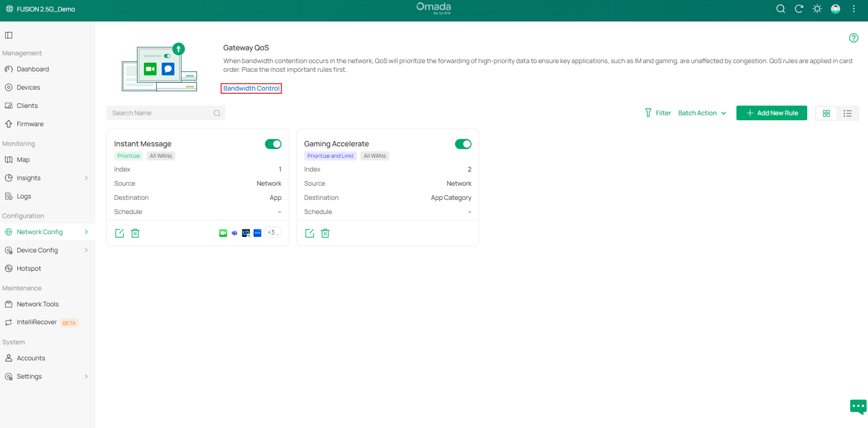Show the +3 more apps badge
The width and height of the screenshot is (868, 428).
(273, 232)
